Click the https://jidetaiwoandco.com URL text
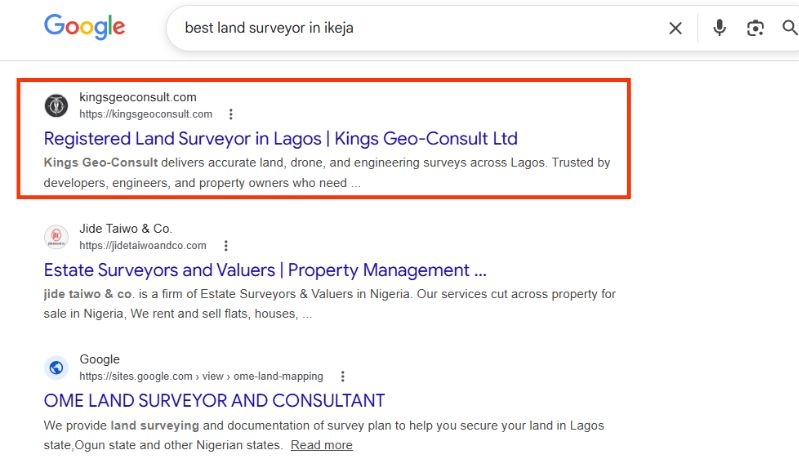The width and height of the screenshot is (799, 459). [143, 246]
